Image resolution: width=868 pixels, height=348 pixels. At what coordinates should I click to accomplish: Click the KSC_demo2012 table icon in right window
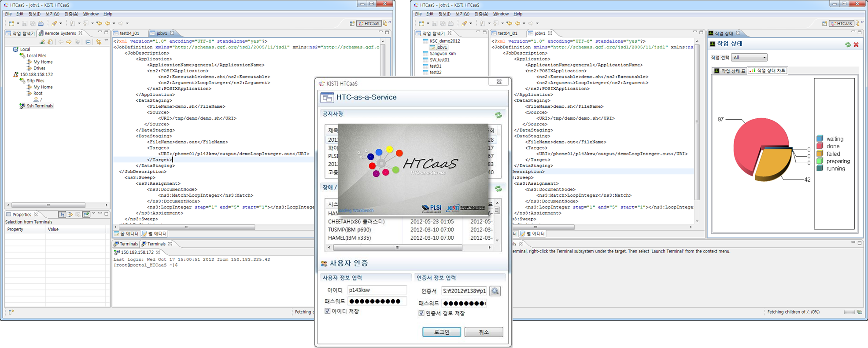click(x=425, y=41)
